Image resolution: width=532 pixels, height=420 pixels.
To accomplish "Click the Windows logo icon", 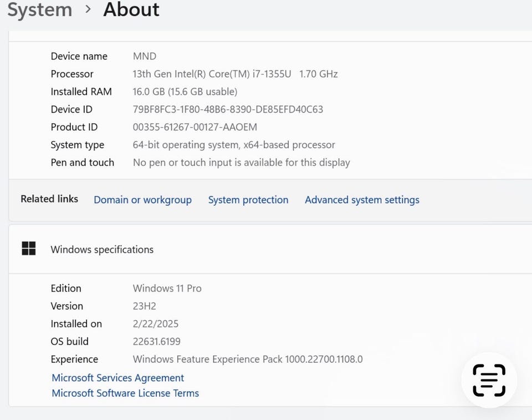I will [x=28, y=249].
